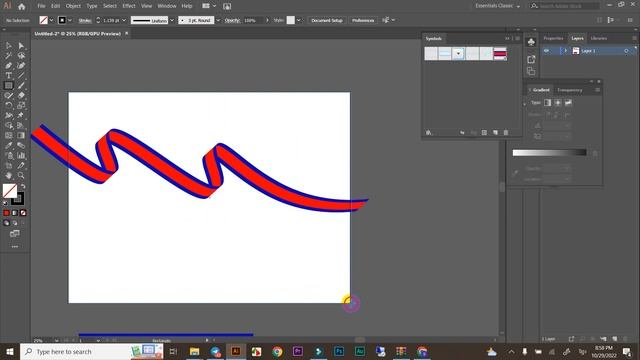Click Stroke label in control bar
Screen dimensions: 640x360
[85, 20]
